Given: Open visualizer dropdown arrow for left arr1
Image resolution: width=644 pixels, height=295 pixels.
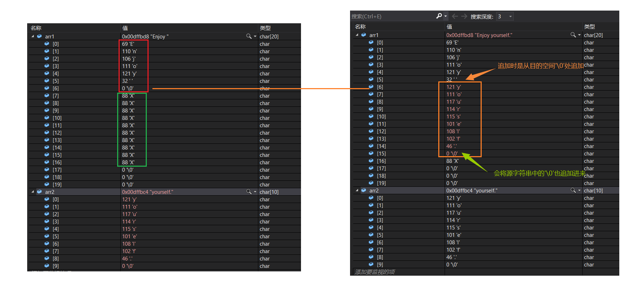Looking at the screenshot, I should click(255, 36).
